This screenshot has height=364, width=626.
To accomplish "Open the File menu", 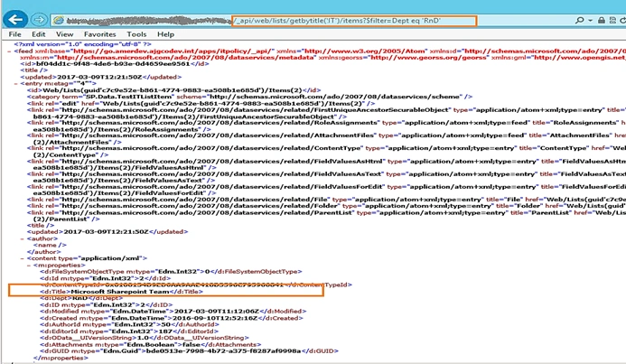I will point(14,34).
